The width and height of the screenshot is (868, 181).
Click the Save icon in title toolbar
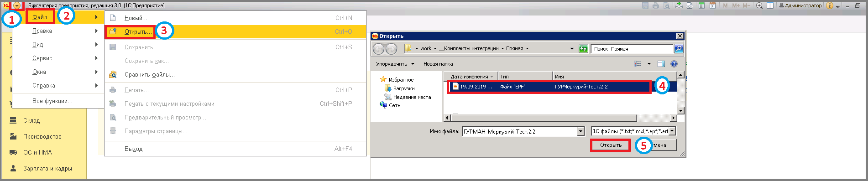click(645, 5)
